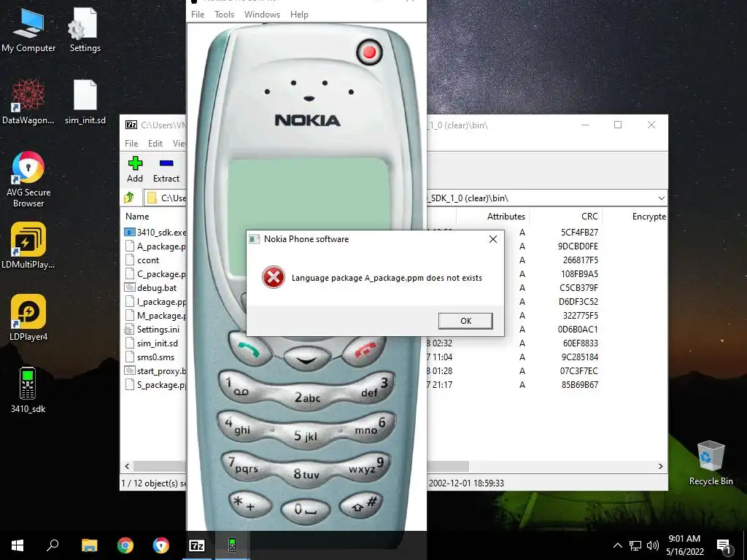Open the Edit menu in the 7-Zip window
The image size is (747, 560).
tap(155, 144)
